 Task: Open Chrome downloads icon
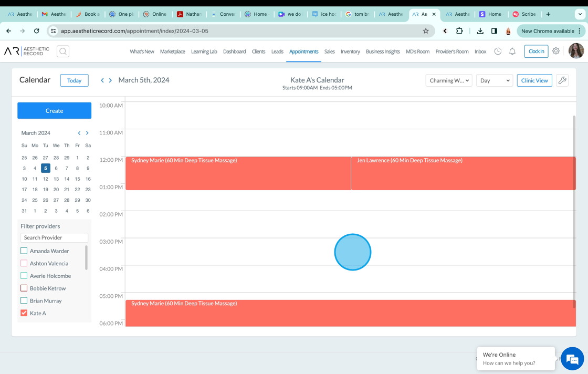point(480,31)
